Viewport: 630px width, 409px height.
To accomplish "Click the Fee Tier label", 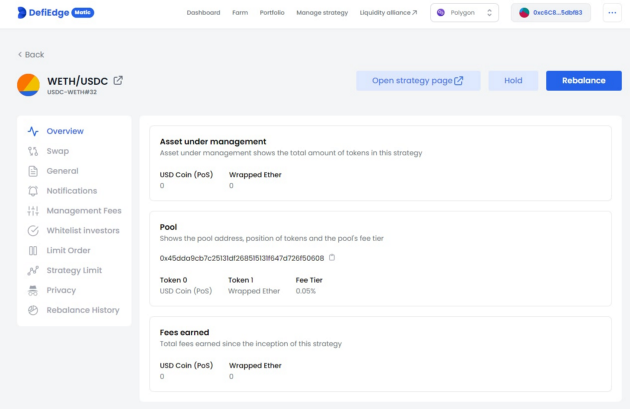I will [309, 280].
